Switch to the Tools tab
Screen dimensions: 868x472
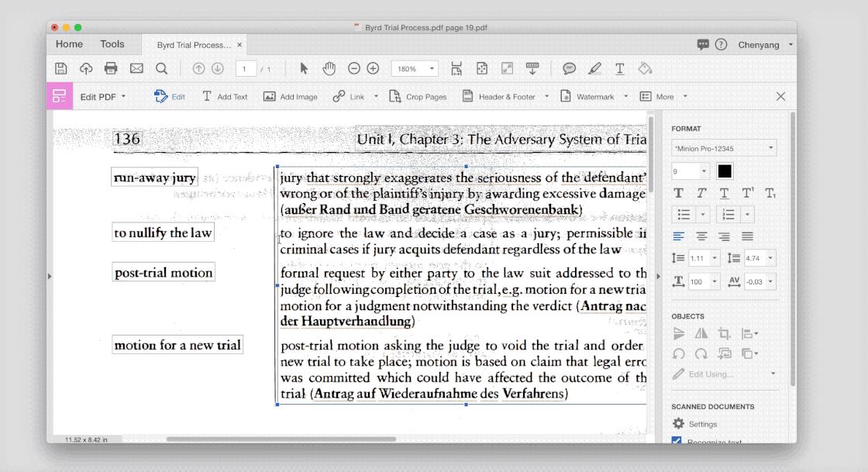112,44
